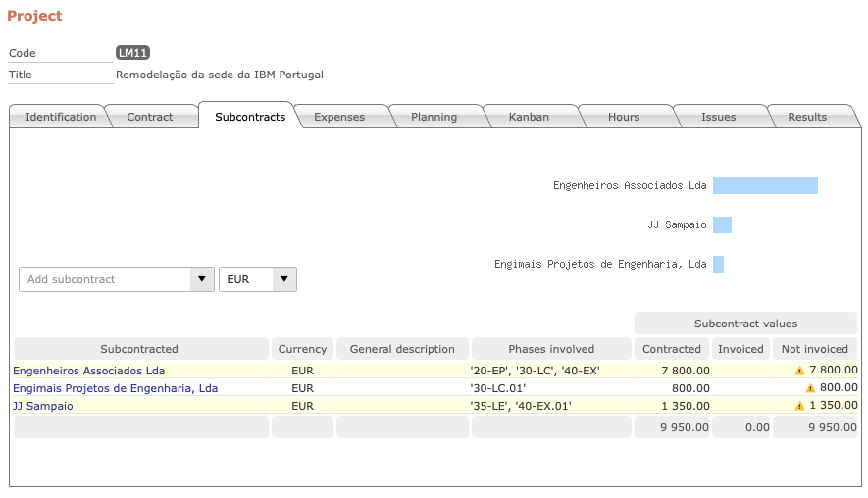Click the project title Remodelação da sede text
The height and width of the screenshot is (498, 868).
tap(220, 75)
